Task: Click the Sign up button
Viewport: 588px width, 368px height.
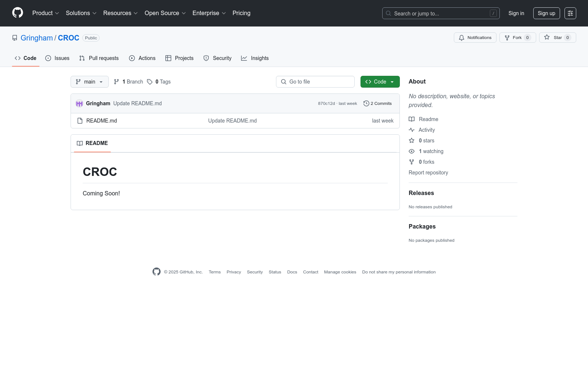Action: (546, 13)
